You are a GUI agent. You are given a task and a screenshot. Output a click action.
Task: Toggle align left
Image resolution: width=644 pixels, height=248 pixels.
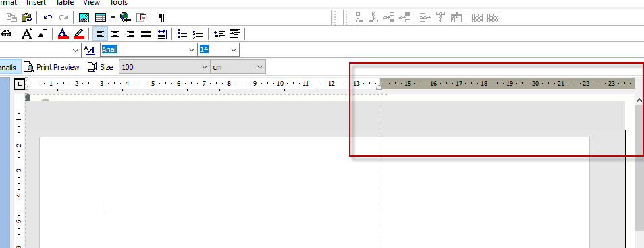coord(100,34)
